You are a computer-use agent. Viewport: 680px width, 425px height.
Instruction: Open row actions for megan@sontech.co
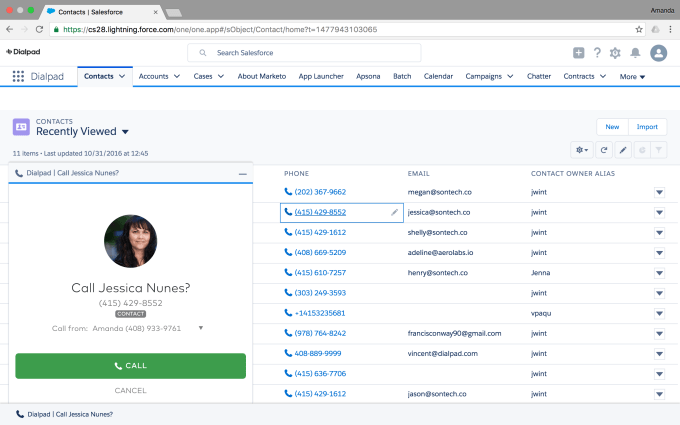[x=659, y=191]
